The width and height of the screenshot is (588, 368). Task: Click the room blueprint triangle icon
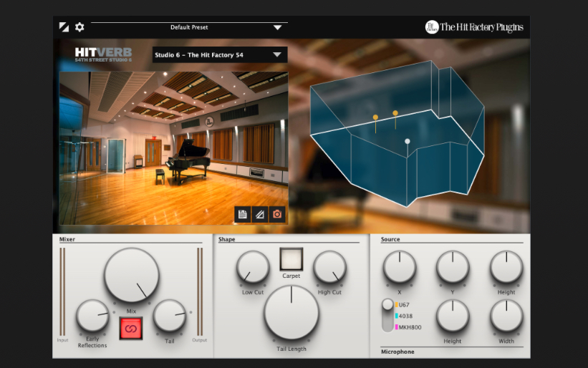coord(259,213)
